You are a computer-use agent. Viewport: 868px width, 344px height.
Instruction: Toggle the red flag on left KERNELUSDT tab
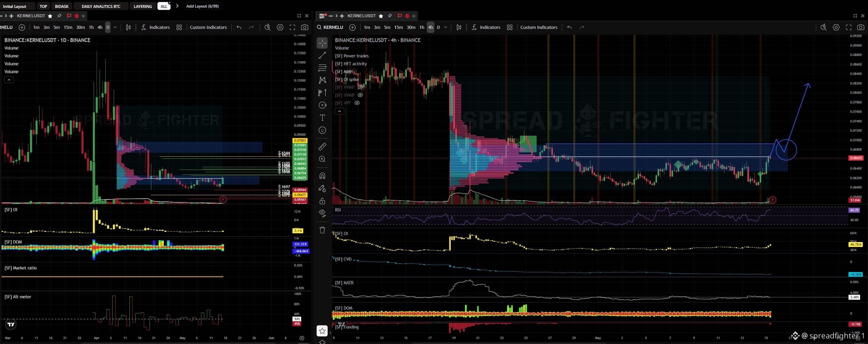point(69,16)
